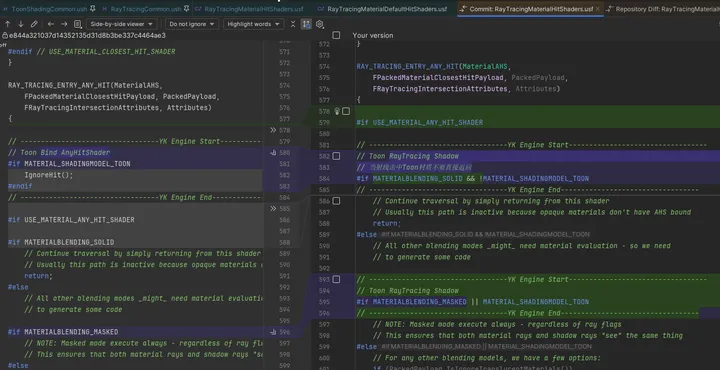Click the collapse unchanged fragments icon
Viewport: 720px width, 370px height.
pyautogui.click(x=293, y=24)
